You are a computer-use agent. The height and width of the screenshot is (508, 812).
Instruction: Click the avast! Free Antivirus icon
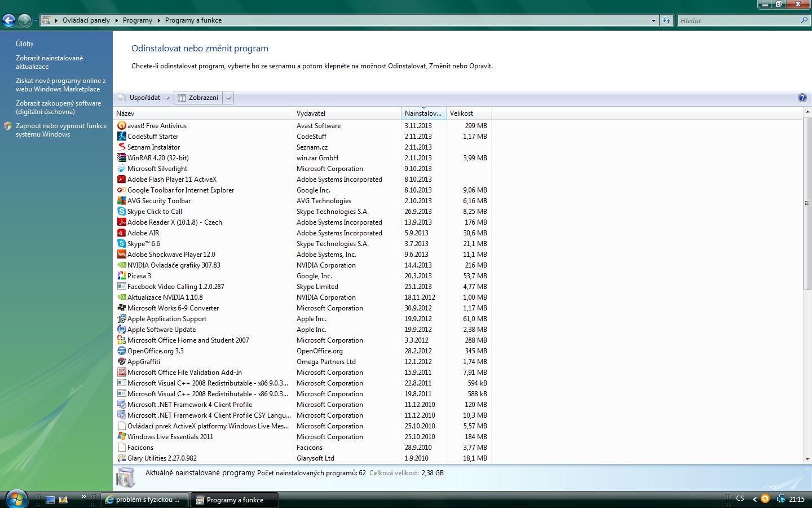click(x=121, y=126)
